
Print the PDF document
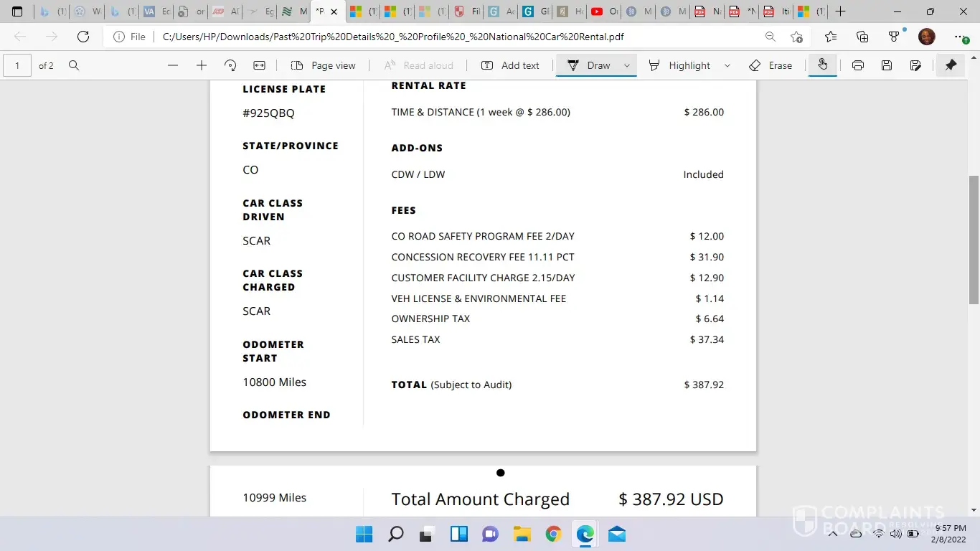858,65
